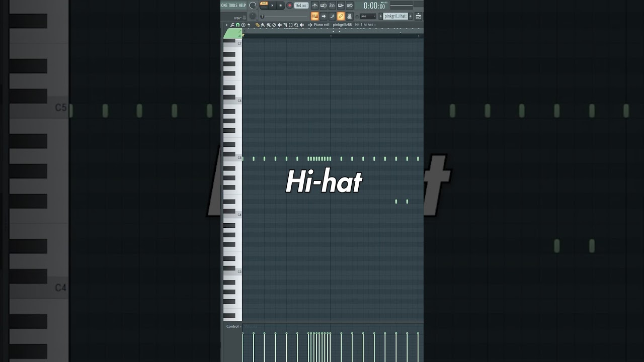Toggle loop recording icon

coord(350,6)
